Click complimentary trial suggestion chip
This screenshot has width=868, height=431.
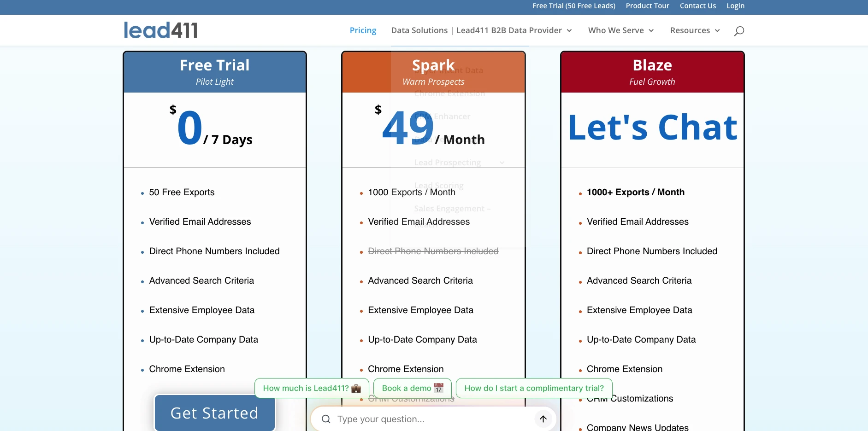534,388
